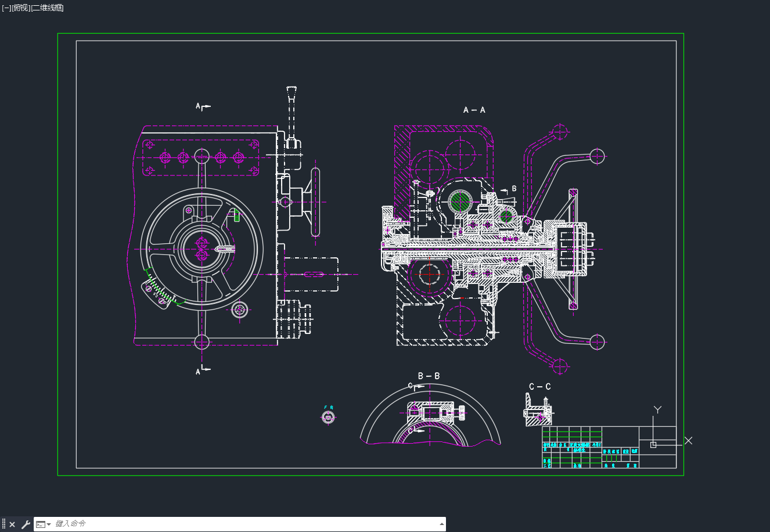Grab the command line's dotted grip handle

pyautogui.click(x=3, y=524)
